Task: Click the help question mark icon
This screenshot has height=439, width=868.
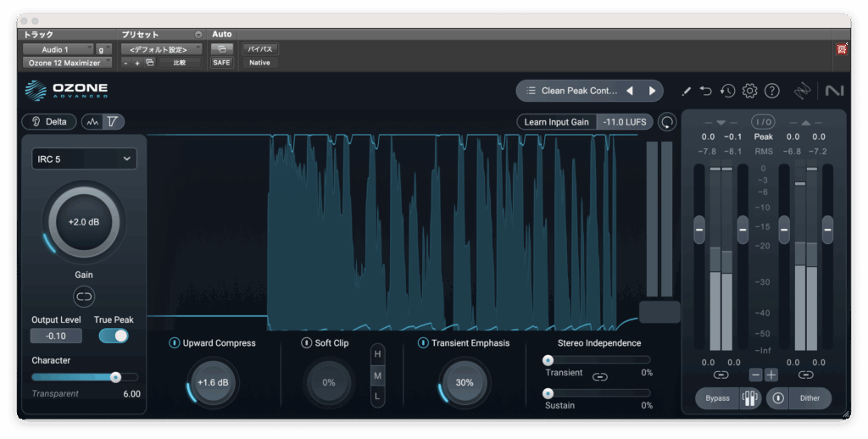Action: coord(771,91)
